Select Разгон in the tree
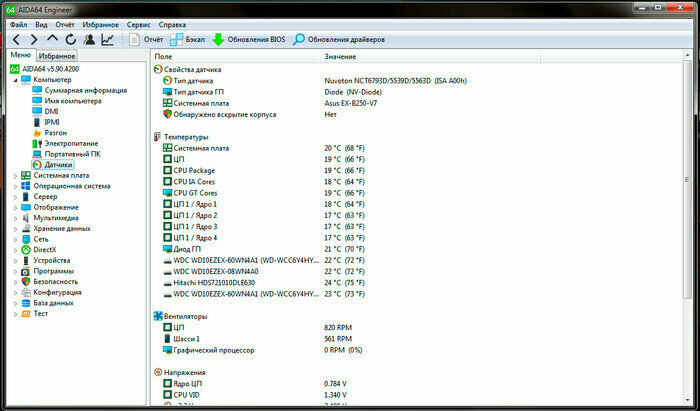700x411 pixels. 50,133
